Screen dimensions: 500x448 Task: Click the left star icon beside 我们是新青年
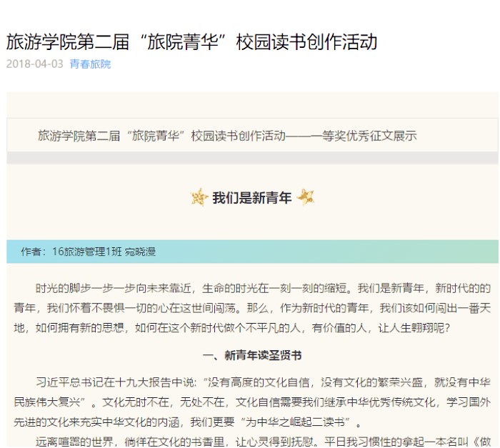(199, 198)
